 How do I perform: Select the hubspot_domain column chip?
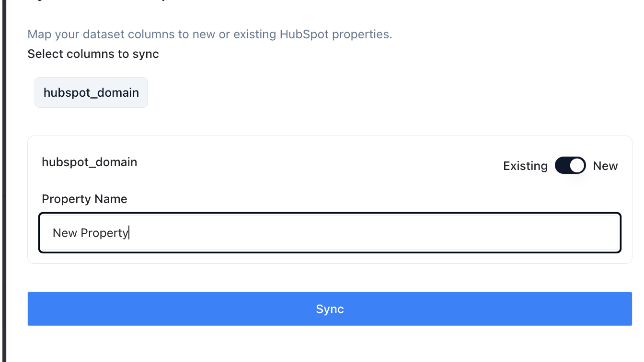[x=91, y=92]
